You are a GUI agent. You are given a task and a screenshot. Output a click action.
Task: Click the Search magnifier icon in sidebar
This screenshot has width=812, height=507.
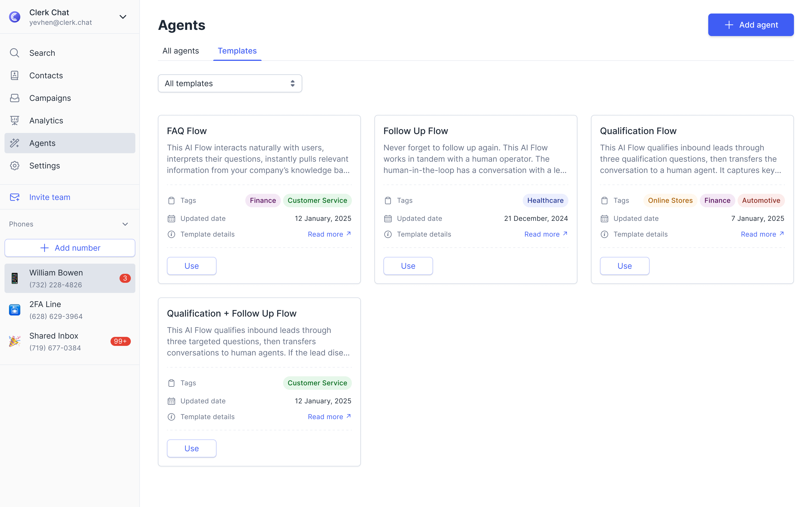14,53
